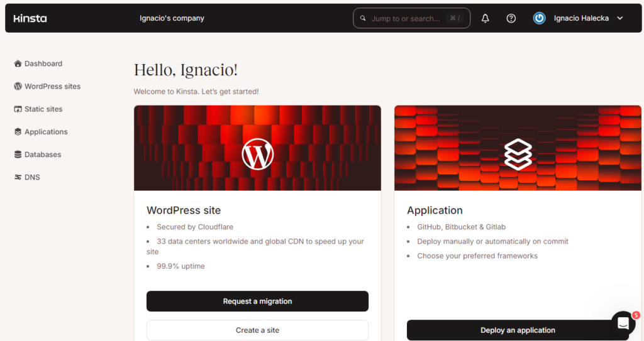Click the search magnifier icon
The height and width of the screenshot is (341, 644).
[x=363, y=18]
